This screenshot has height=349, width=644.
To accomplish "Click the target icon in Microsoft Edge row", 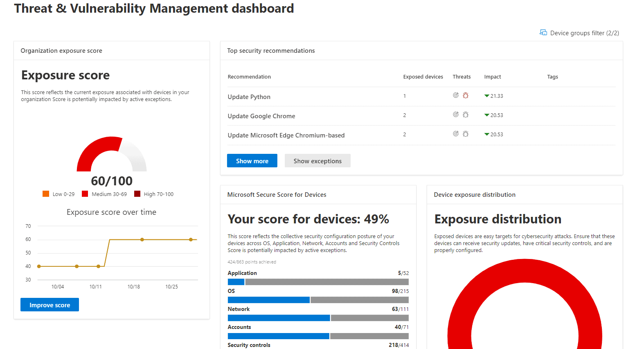I will pos(455,134).
